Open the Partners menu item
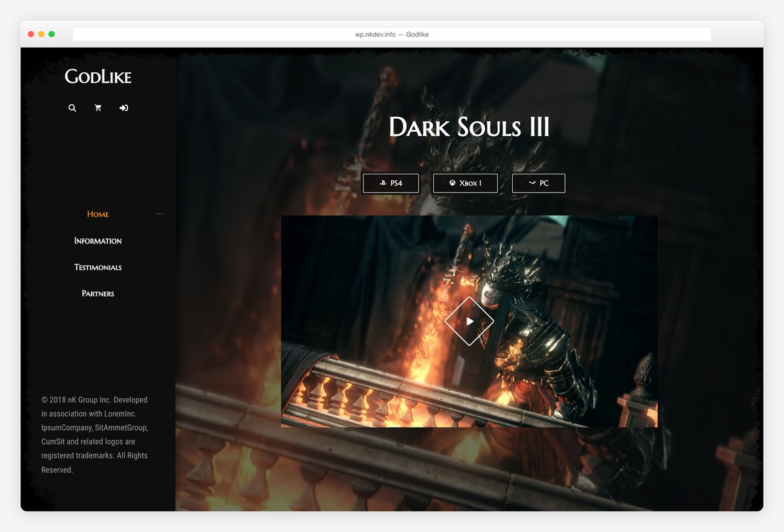 [x=98, y=294]
